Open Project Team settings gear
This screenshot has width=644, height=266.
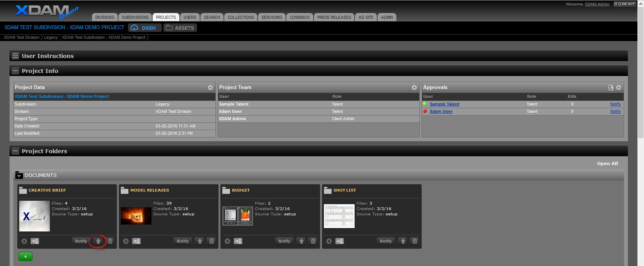(x=414, y=88)
